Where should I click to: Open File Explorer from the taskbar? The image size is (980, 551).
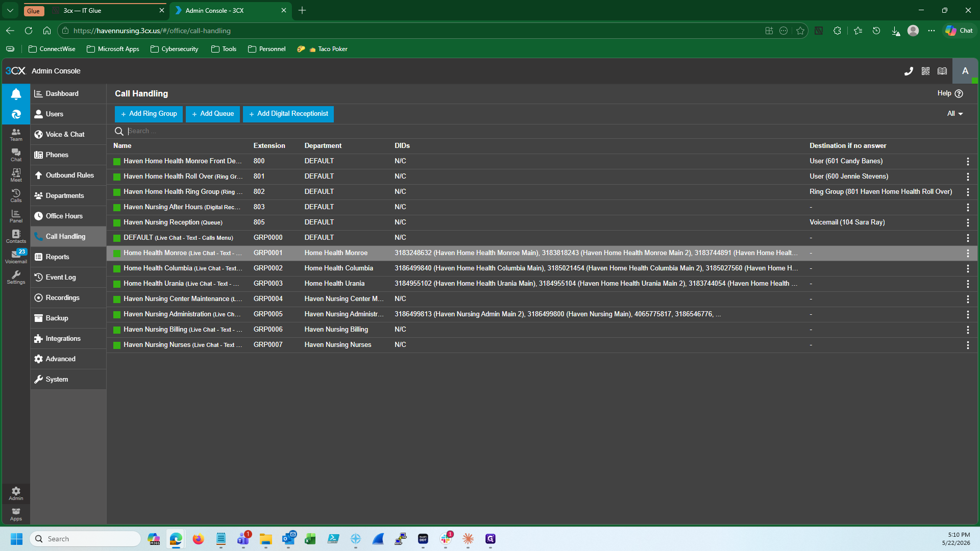(265, 539)
